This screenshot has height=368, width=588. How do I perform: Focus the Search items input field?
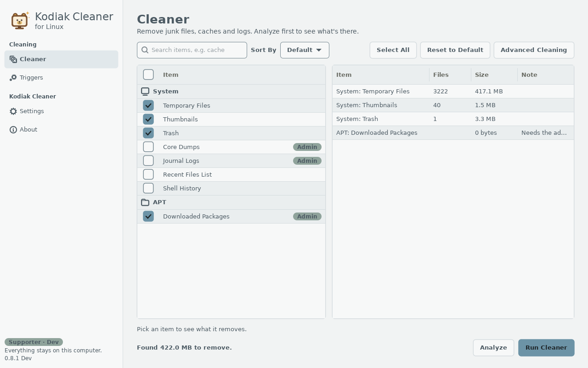(x=192, y=50)
